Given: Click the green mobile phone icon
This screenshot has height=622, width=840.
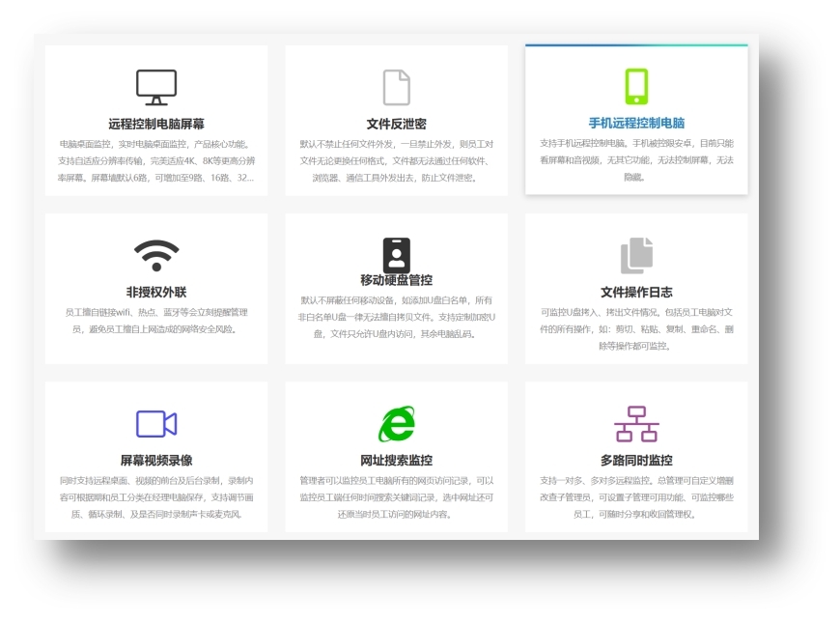Looking at the screenshot, I should [636, 86].
